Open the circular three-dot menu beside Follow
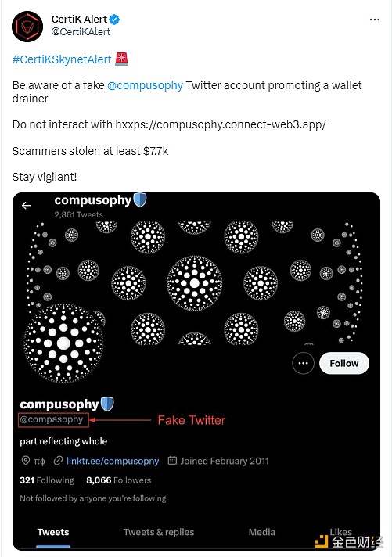Image resolution: width=392 pixels, height=557 pixels. [x=303, y=363]
